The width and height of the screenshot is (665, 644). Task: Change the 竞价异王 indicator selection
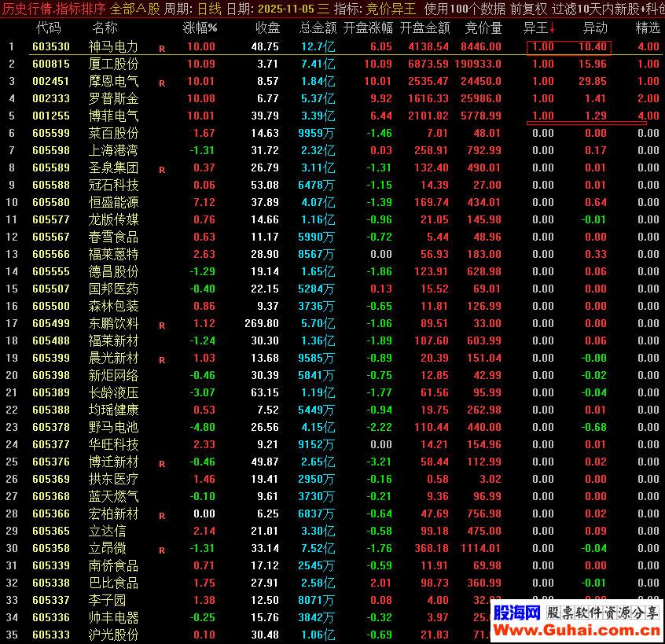point(391,9)
